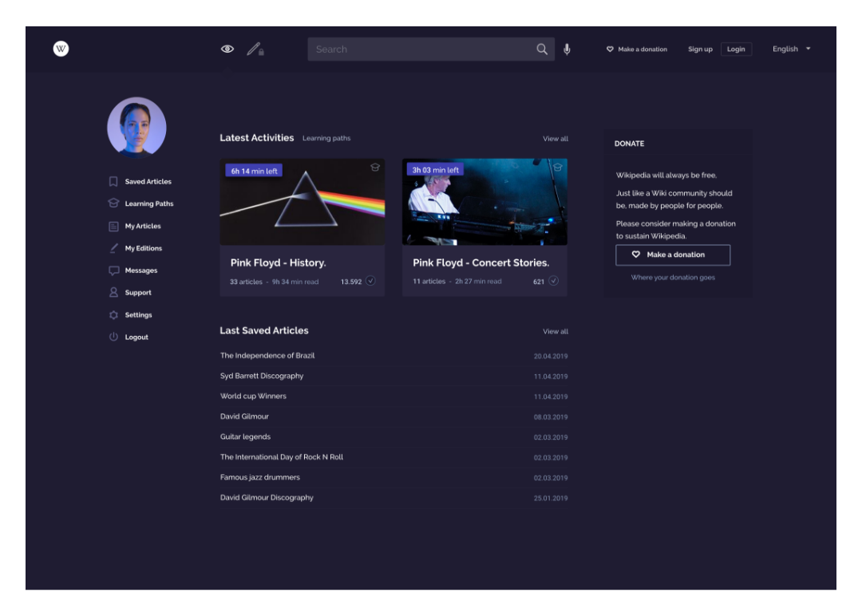Click the 3h 03 min left badge
This screenshot has height=616, width=862.
pos(436,170)
